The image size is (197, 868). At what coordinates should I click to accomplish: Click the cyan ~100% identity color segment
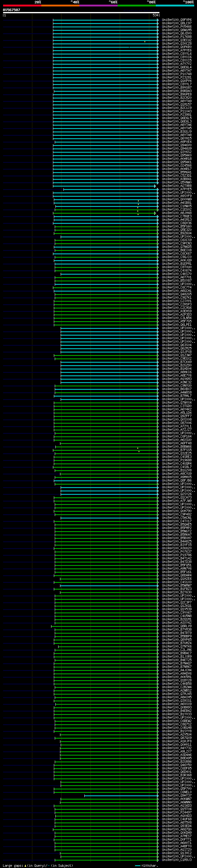175,6
